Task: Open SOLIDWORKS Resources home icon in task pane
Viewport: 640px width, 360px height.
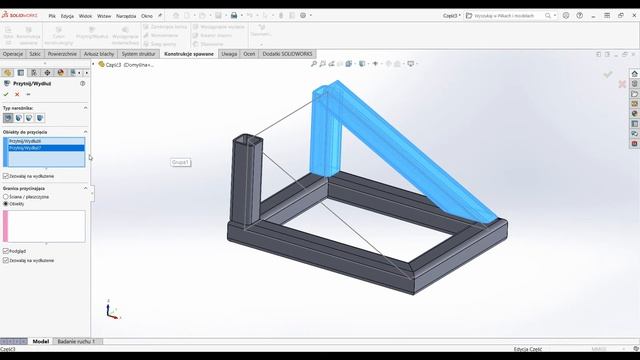Action: tap(634, 73)
